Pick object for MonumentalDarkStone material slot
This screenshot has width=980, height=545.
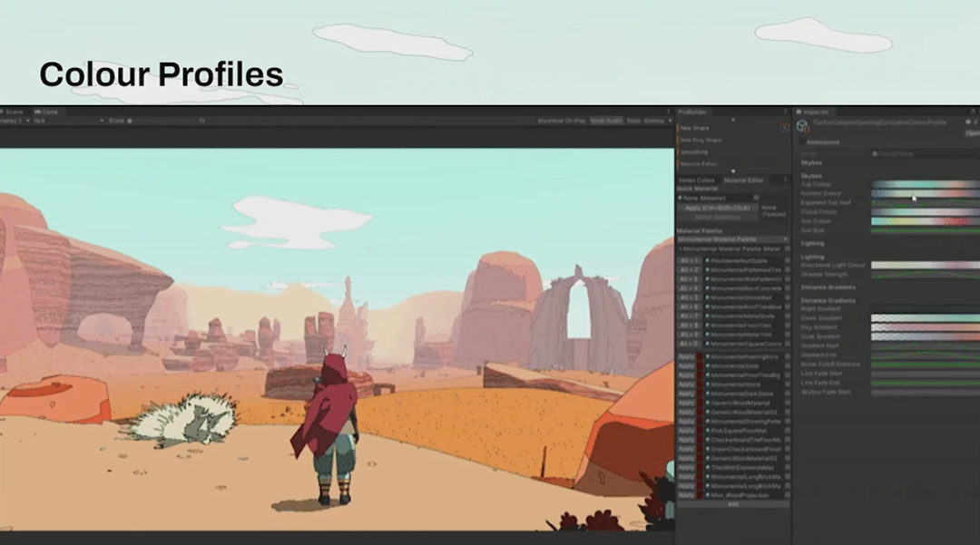coord(787,394)
